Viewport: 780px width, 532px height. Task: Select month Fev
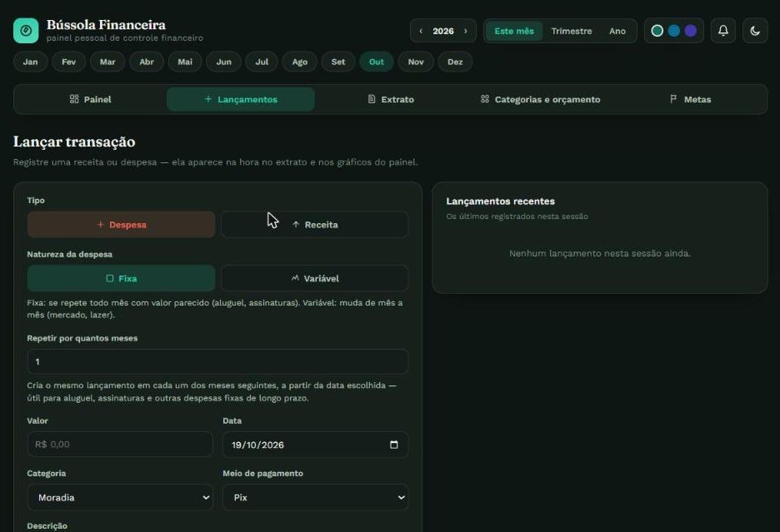pos(68,62)
